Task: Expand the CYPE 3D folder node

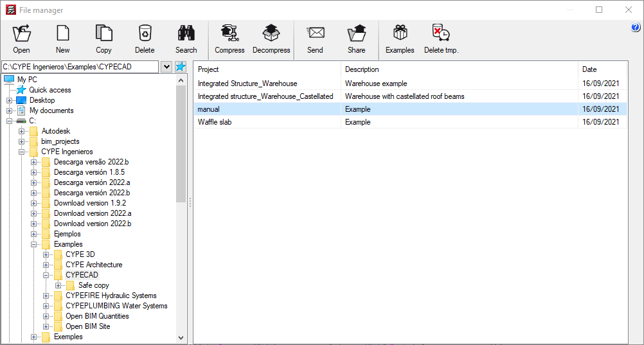Action: [x=46, y=254]
